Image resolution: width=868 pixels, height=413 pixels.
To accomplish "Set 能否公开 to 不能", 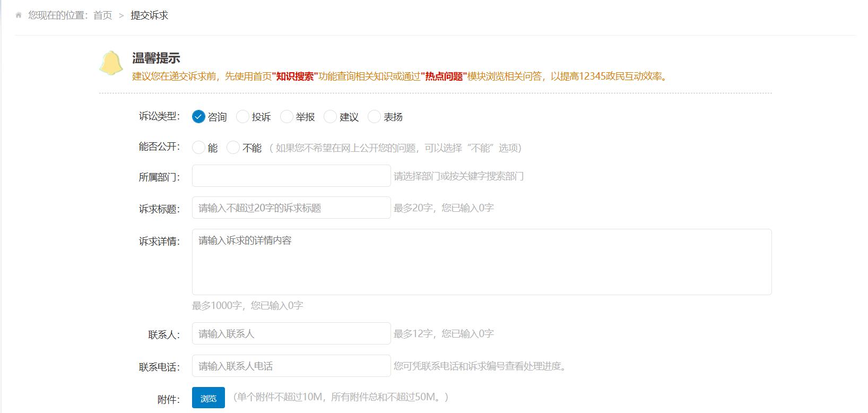I will click(233, 148).
